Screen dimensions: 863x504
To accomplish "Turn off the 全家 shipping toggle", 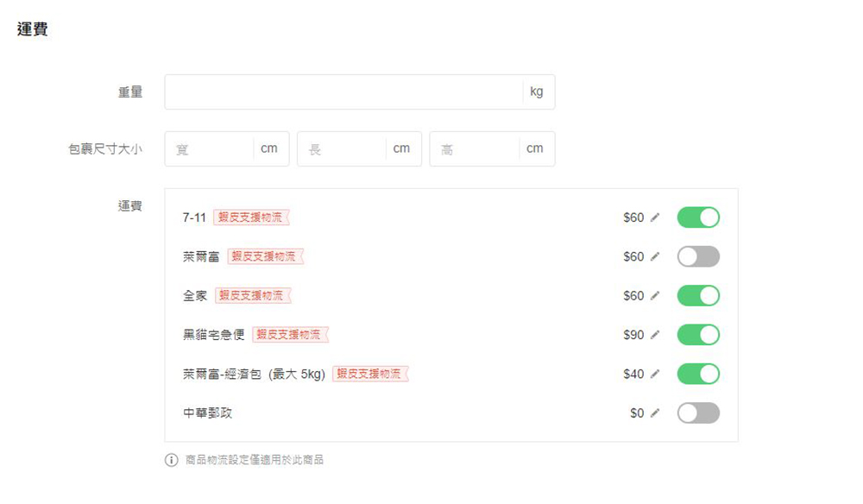I will (698, 296).
